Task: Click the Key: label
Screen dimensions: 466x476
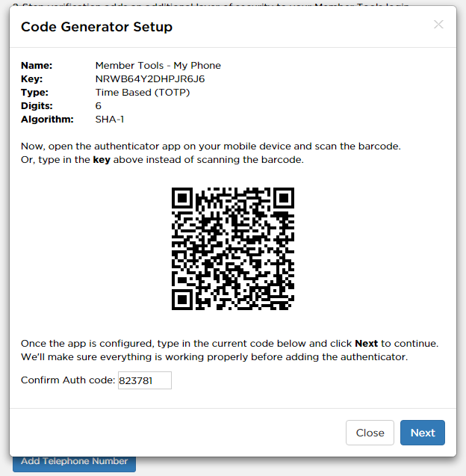Action: 32,79
